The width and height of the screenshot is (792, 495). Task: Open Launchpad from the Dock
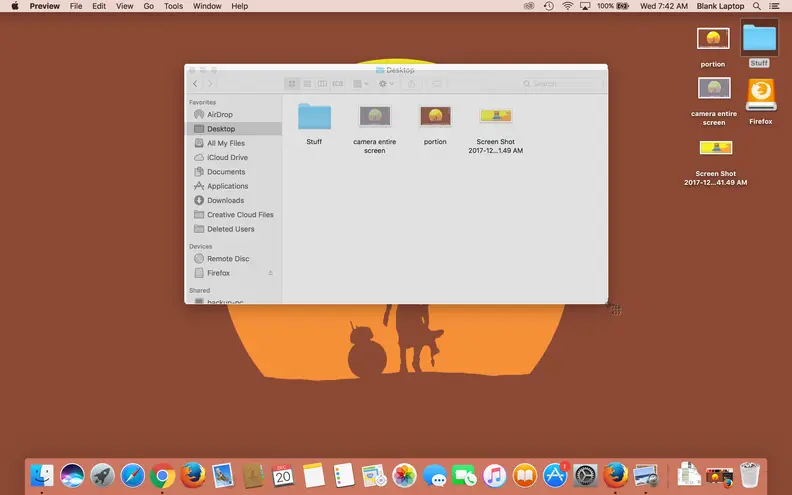[x=103, y=475]
